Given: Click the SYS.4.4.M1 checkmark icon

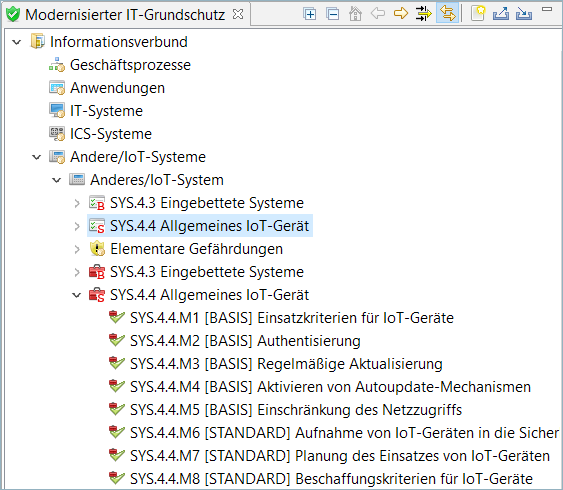Looking at the screenshot, I should [x=117, y=317].
